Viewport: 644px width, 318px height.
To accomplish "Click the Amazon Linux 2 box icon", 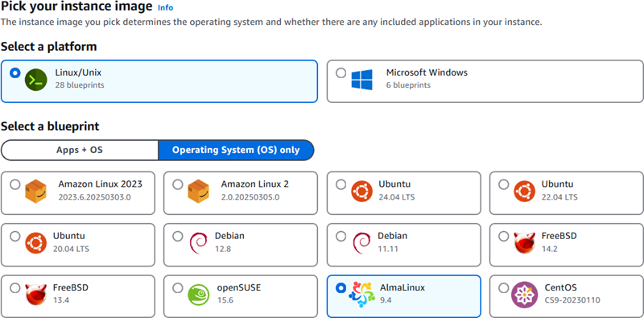I will pyautogui.click(x=198, y=192).
